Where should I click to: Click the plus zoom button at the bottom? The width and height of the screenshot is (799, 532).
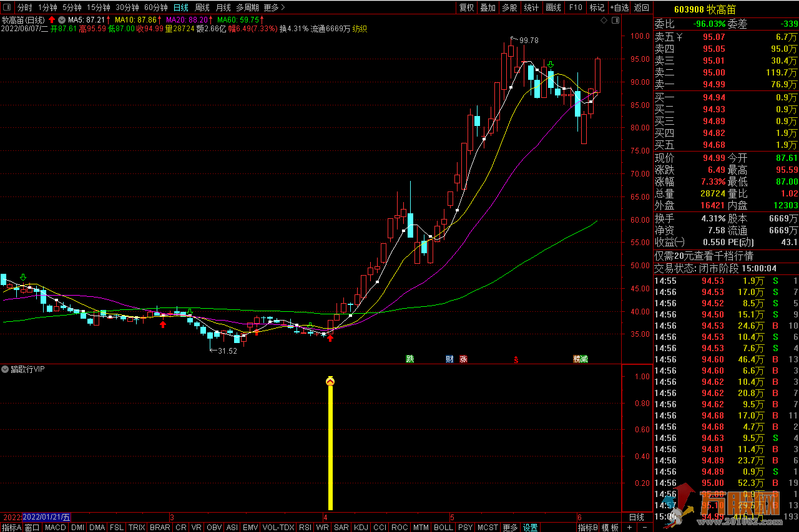(x=629, y=527)
